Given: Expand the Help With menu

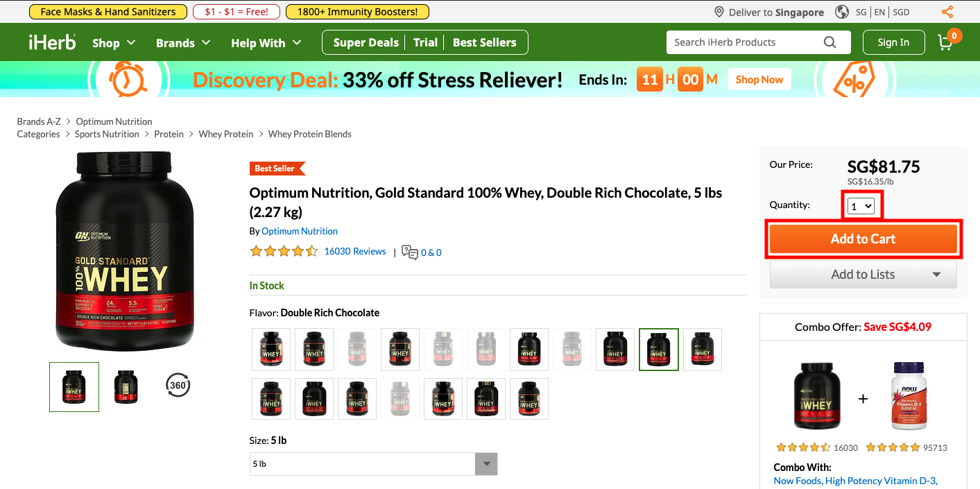Looking at the screenshot, I should coord(266,43).
